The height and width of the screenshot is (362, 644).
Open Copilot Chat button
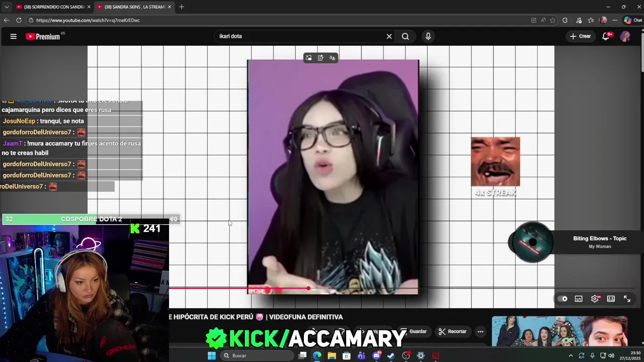tap(633, 20)
